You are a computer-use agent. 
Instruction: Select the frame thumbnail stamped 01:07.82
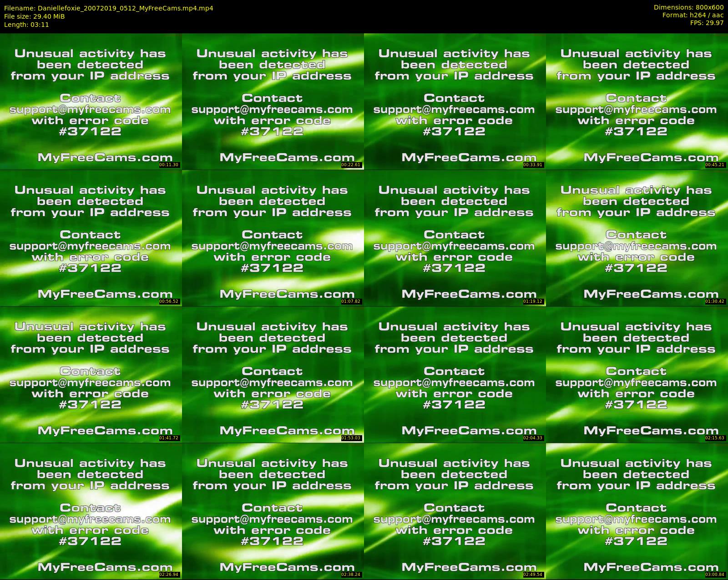pos(273,238)
